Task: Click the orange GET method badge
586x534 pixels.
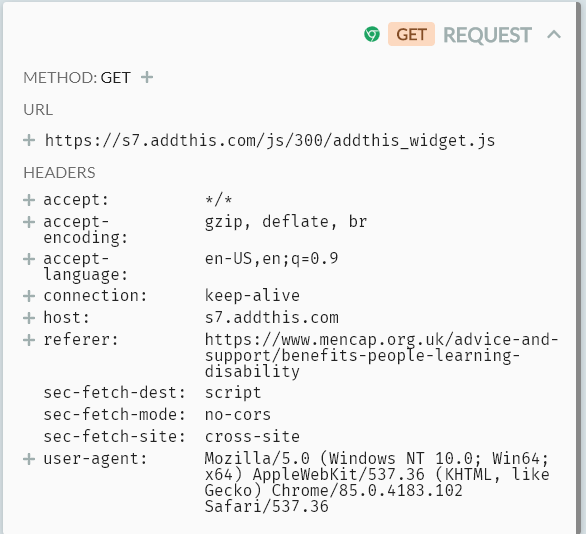Action: [411, 34]
